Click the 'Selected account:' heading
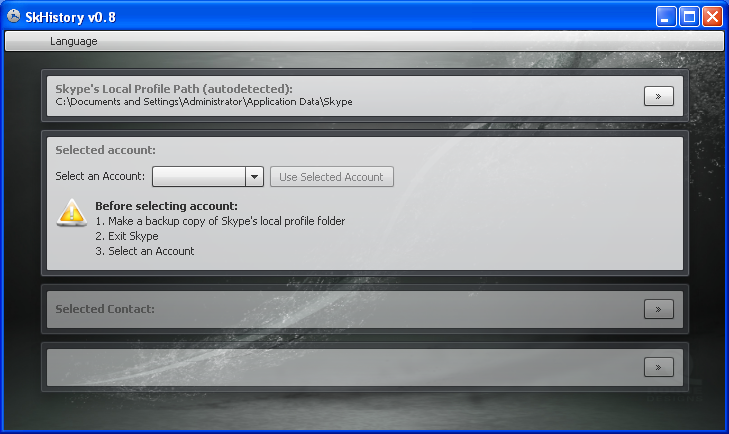Screen dimensions: 729x434 click(x=106, y=150)
